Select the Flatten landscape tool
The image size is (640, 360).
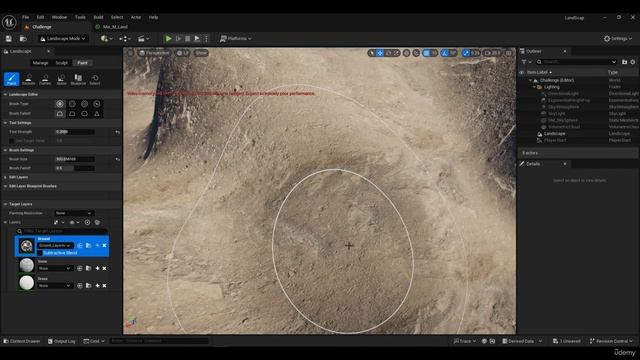(x=45, y=79)
